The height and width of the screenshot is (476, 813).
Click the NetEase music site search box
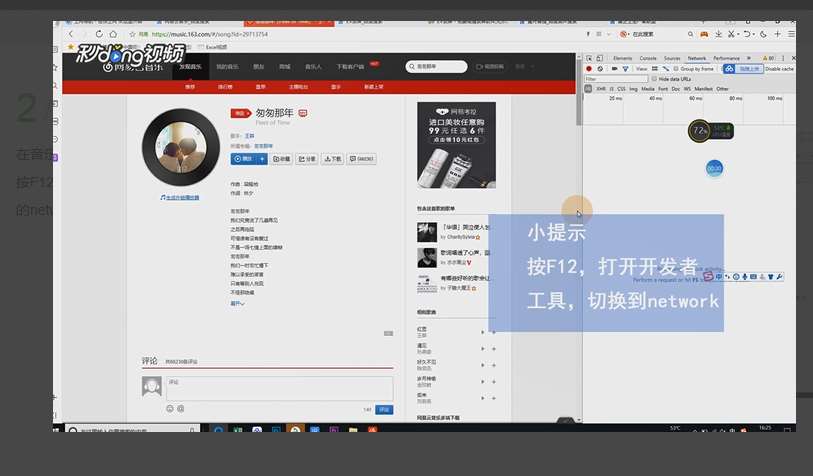coord(437,66)
